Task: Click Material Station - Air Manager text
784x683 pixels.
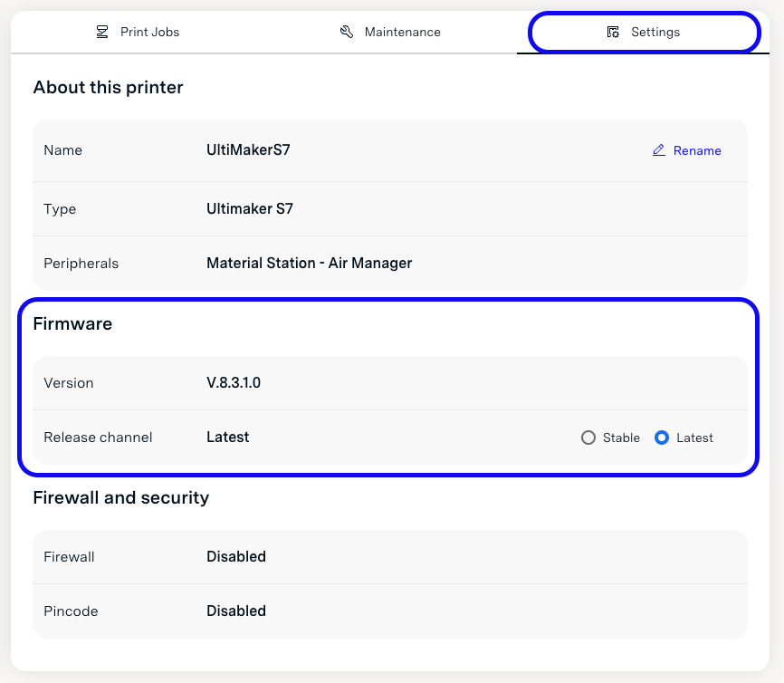Action: click(309, 264)
